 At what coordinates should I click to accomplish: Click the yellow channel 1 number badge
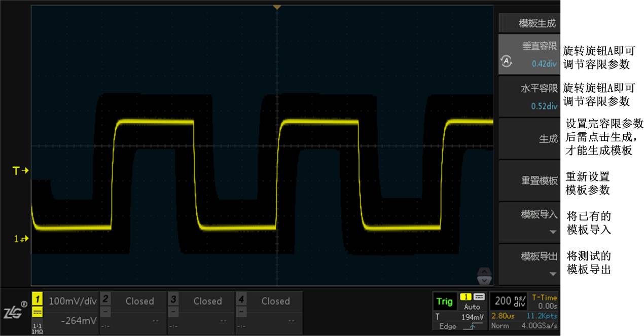(38, 298)
